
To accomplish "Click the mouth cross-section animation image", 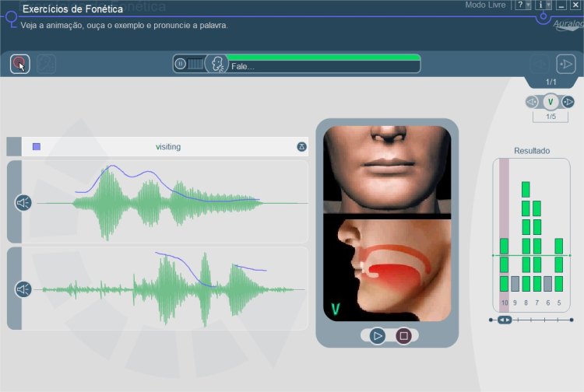I will (387, 269).
